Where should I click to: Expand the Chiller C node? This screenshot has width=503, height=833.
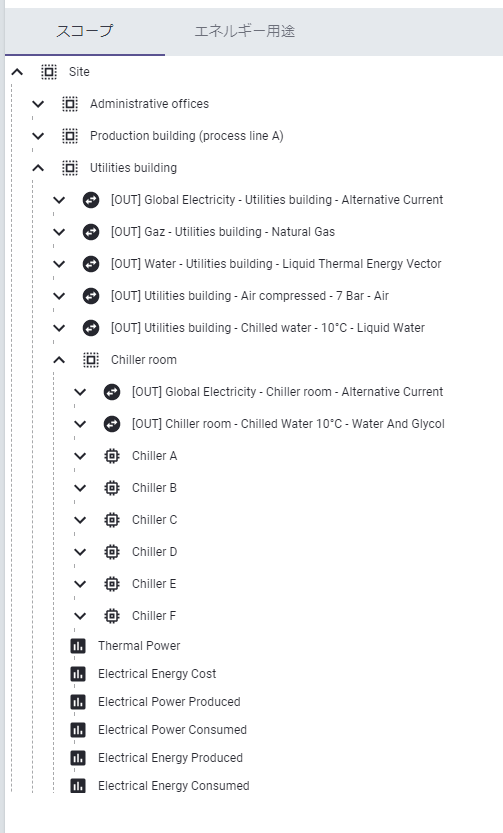80,520
